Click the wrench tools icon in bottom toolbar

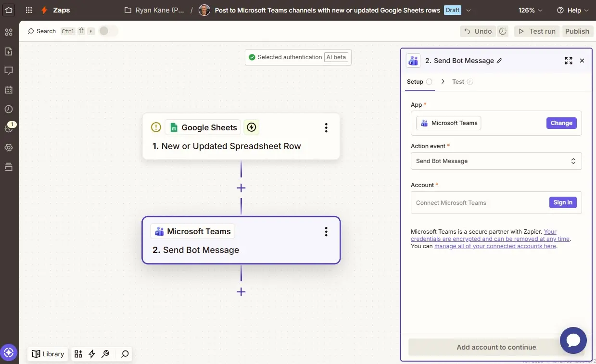tap(105, 354)
